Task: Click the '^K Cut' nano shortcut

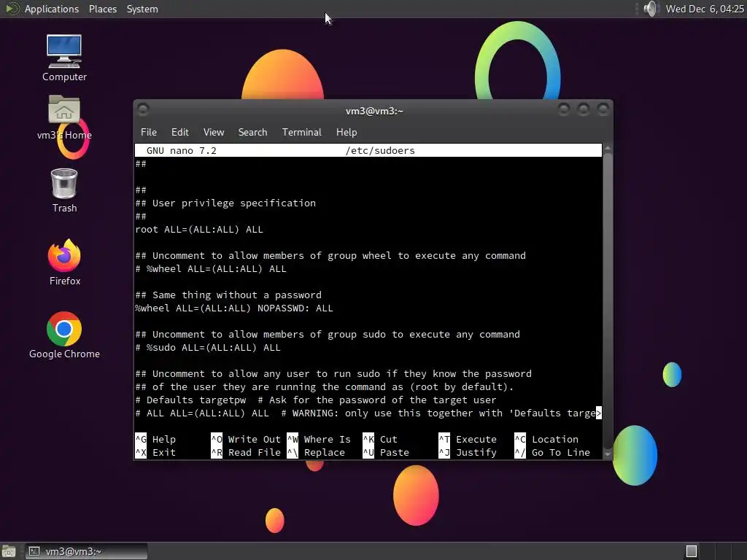Action: (380, 440)
